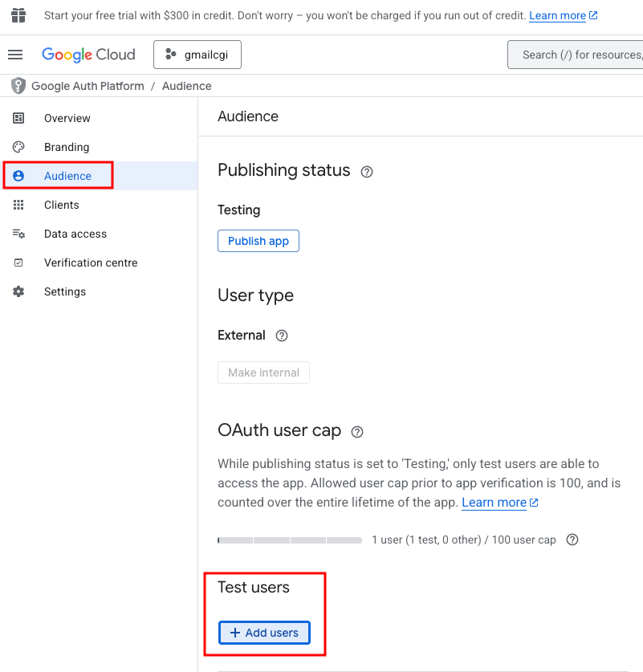
Task: Open help tooltip beside Publishing status
Action: pyautogui.click(x=367, y=171)
